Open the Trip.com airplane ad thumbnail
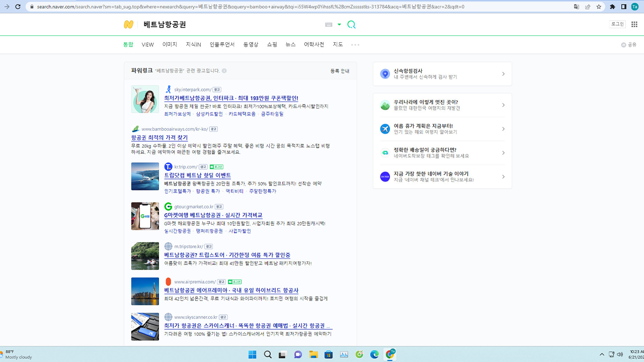644x362 pixels. (145, 176)
